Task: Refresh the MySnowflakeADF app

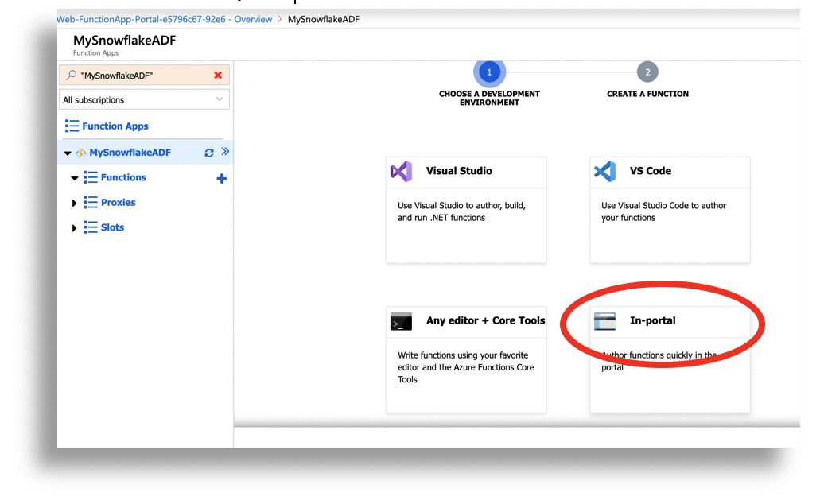Action: [x=209, y=153]
